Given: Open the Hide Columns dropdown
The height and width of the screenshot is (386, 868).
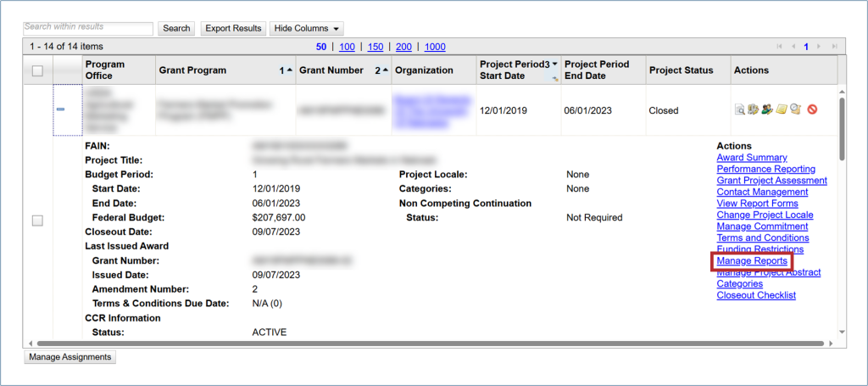Looking at the screenshot, I should tap(306, 29).
